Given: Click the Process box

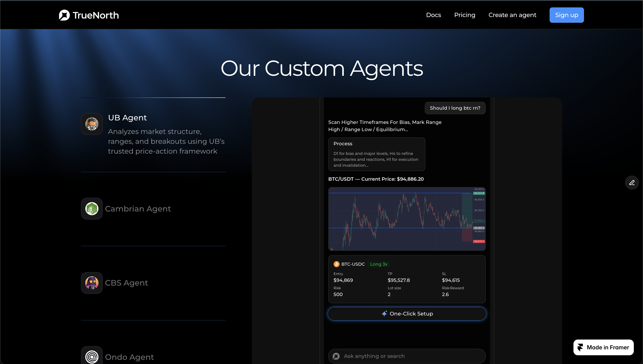Looking at the screenshot, I should 377,154.
